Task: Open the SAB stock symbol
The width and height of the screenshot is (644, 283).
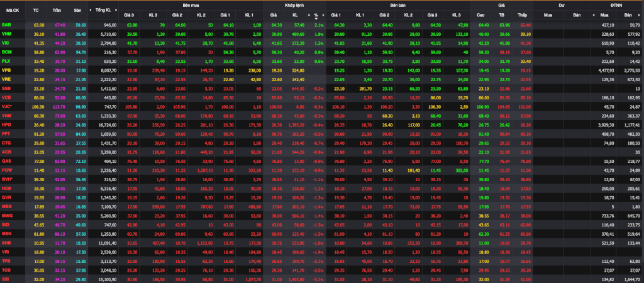Action: [x=6, y=25]
